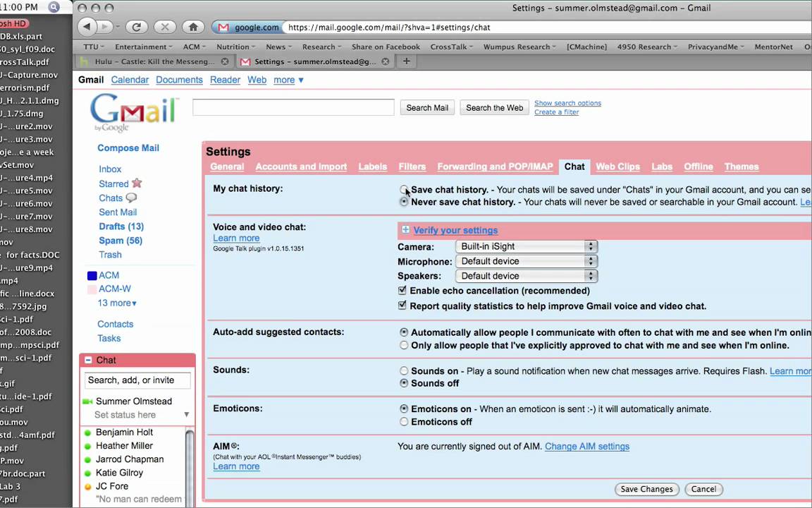This screenshot has height=508, width=812.
Task: Click in the Gmail search text field
Action: tap(293, 107)
